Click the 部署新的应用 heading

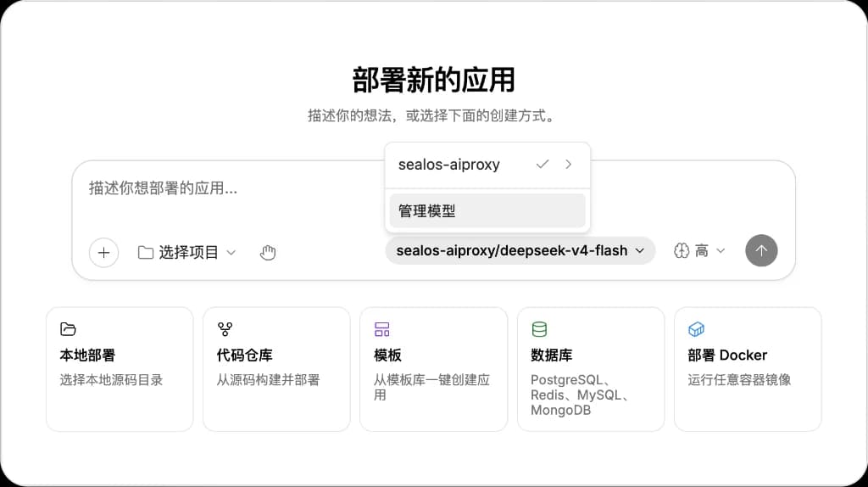coord(433,80)
